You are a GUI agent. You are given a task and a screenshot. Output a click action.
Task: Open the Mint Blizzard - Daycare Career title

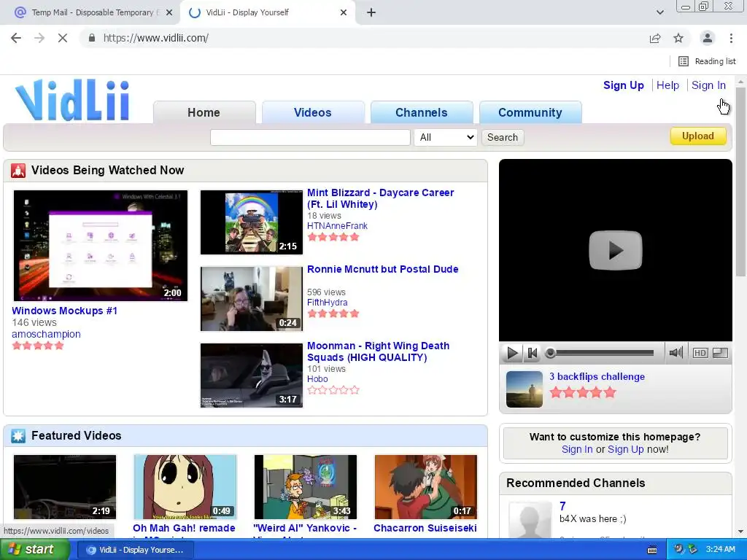[380, 198]
